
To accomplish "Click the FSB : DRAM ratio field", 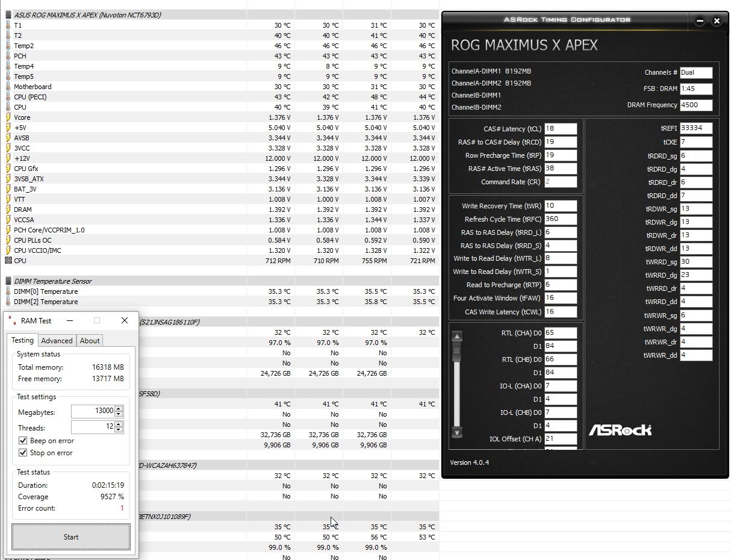I will pos(696,88).
